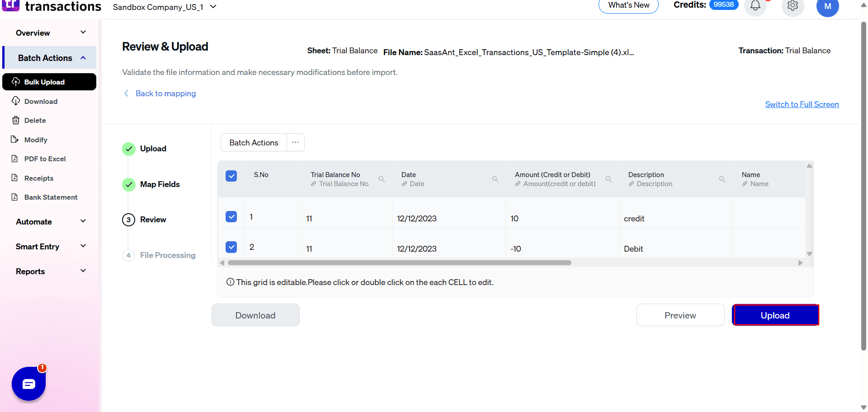Click the blue Upload button
The width and height of the screenshot is (868, 412).
click(x=775, y=315)
